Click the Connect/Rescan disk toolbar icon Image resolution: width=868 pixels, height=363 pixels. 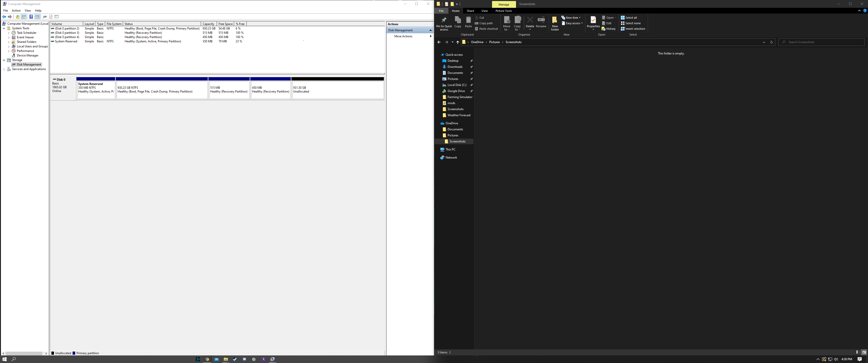[45, 17]
